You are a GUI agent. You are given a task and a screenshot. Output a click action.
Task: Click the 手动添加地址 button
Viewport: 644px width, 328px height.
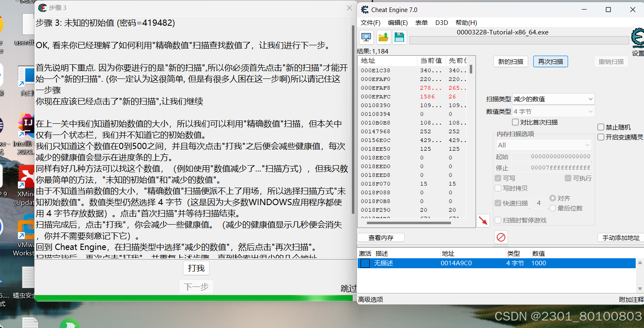[x=621, y=237]
